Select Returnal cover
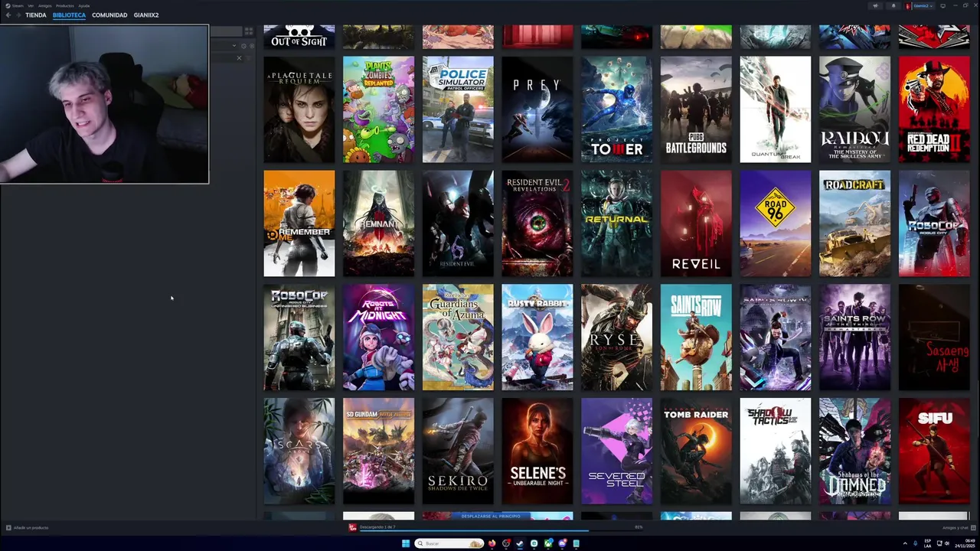This screenshot has height=551, width=980. pos(616,223)
